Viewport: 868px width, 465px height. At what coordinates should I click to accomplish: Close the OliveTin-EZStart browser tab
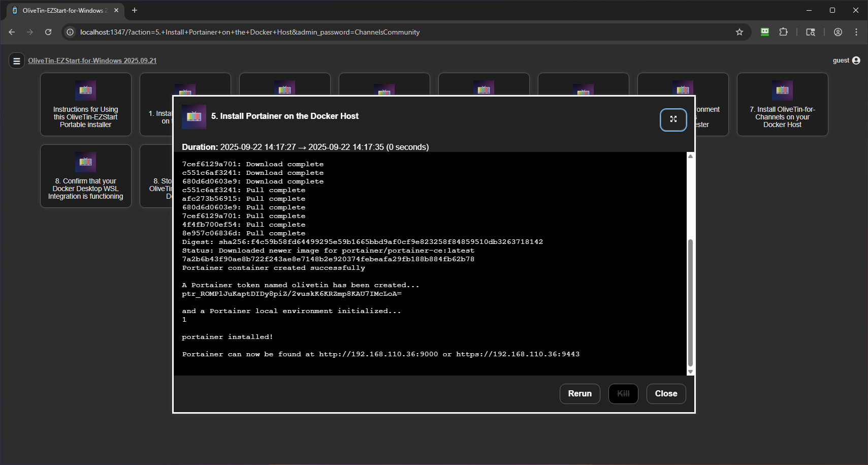tap(116, 10)
